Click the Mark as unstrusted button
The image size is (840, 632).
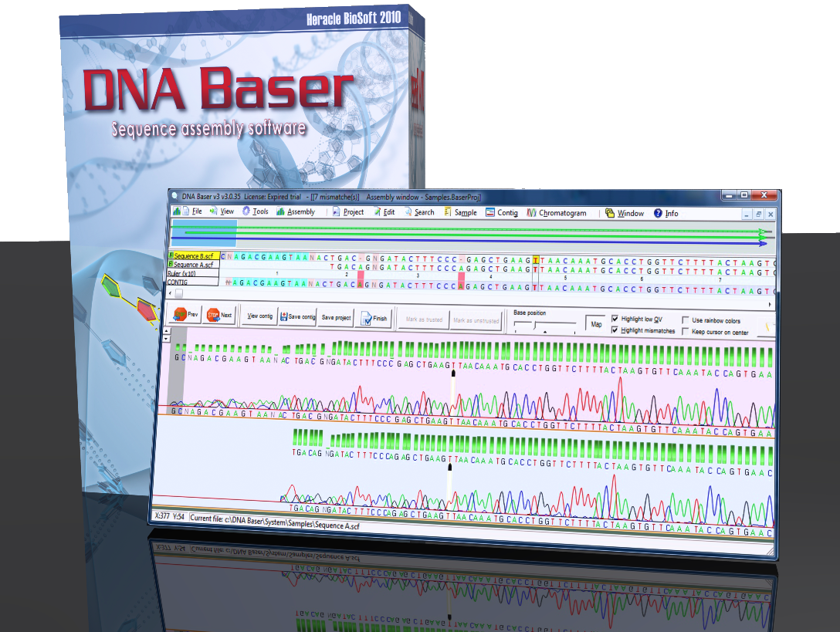(x=476, y=321)
